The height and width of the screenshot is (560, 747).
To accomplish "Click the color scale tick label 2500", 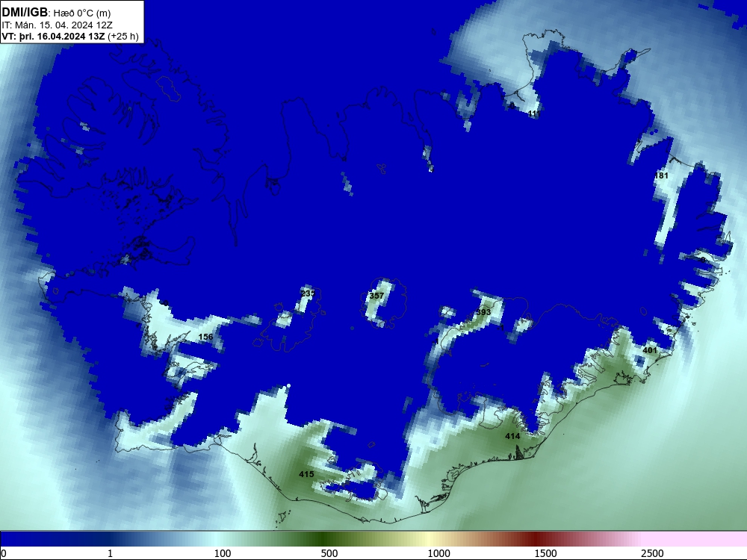I will tap(652, 553).
